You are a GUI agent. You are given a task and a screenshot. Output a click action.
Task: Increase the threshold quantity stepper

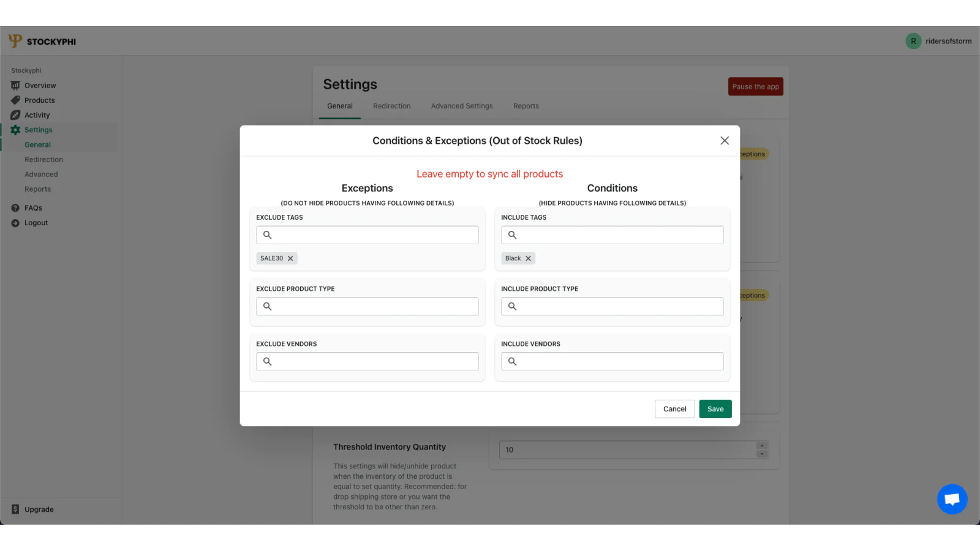pos(762,446)
